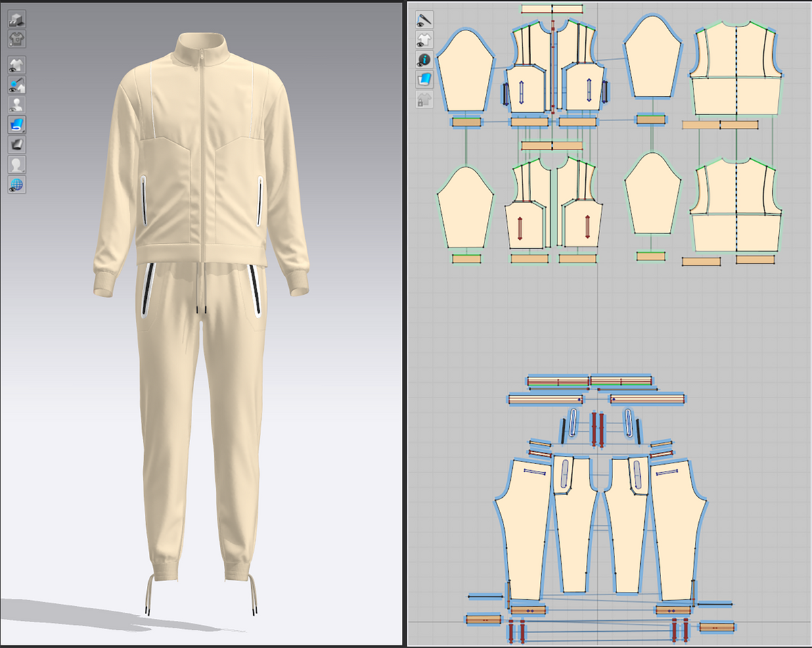Click the simulation quality icon in 3D window
The height and width of the screenshot is (648, 812).
pos(17,19)
